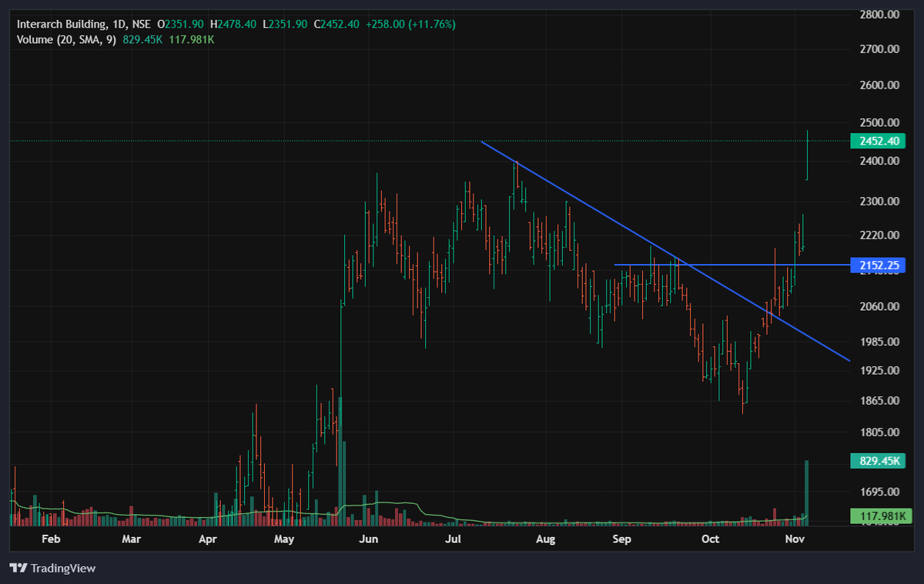Click the TradingView logo
924x584 pixels.
(52, 568)
